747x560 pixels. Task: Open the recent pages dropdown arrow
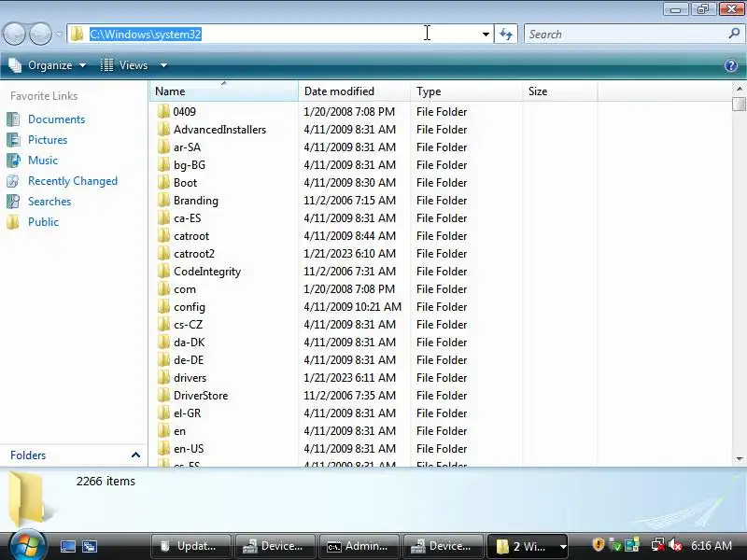coord(59,35)
